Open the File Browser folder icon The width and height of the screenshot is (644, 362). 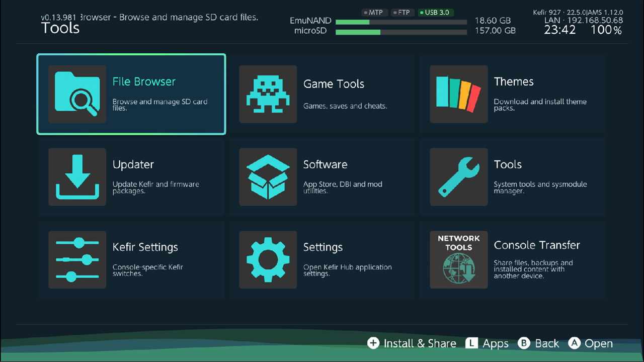[77, 94]
